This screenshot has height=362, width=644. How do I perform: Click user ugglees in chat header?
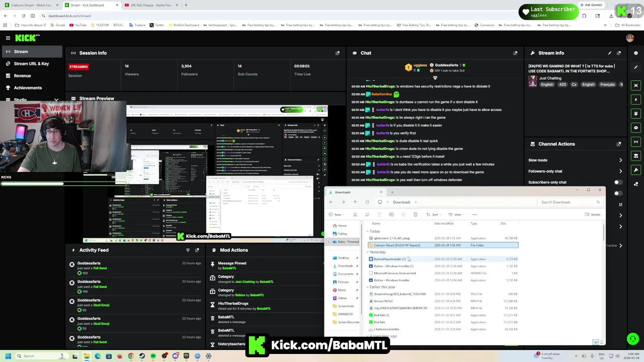pyautogui.click(x=420, y=65)
